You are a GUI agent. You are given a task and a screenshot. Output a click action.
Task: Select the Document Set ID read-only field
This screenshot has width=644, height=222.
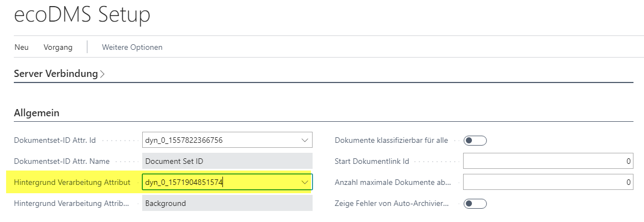click(227, 161)
